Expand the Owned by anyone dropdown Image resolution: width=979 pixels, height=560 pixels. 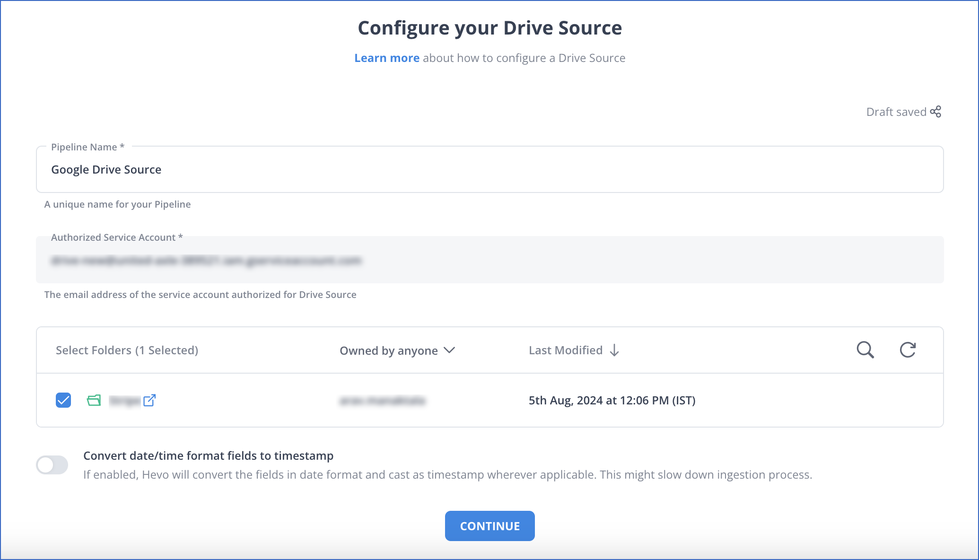point(397,350)
